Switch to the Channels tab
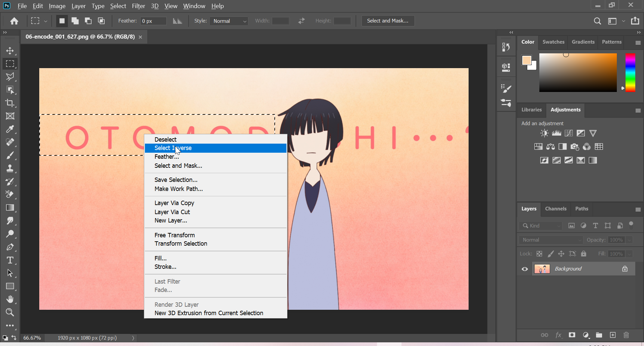The image size is (644, 346). click(555, 209)
